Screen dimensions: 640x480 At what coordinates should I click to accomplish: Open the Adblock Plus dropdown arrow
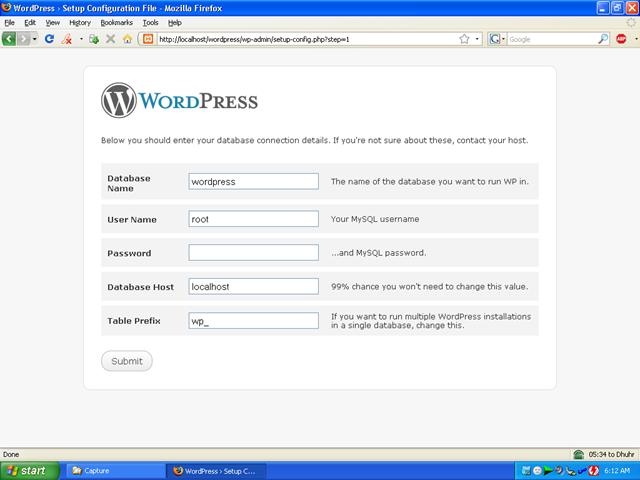tap(636, 39)
